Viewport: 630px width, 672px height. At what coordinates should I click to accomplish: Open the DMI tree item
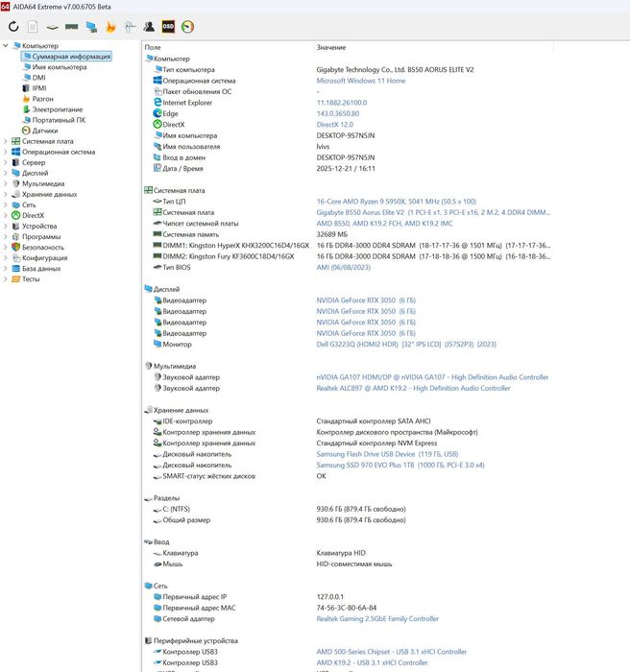point(34,78)
